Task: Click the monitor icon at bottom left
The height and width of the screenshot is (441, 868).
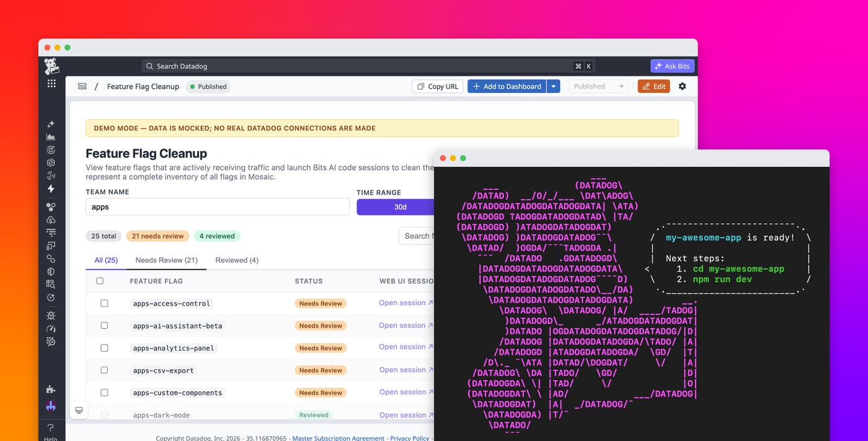Action: (x=79, y=410)
